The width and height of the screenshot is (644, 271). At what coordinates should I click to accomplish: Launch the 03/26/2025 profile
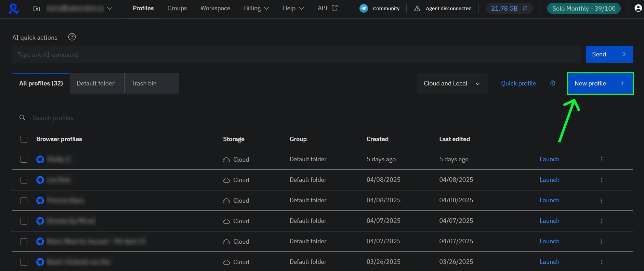(x=549, y=262)
